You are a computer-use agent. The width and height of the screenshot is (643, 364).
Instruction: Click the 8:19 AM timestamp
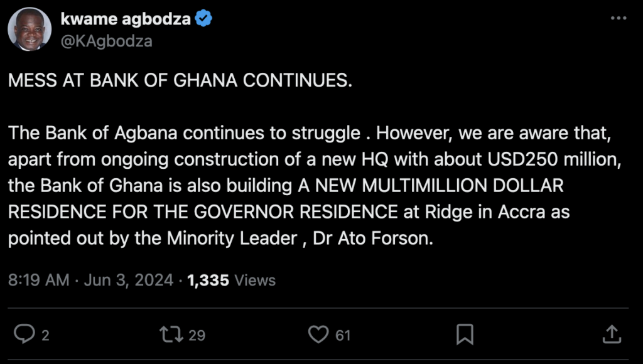click(x=39, y=280)
